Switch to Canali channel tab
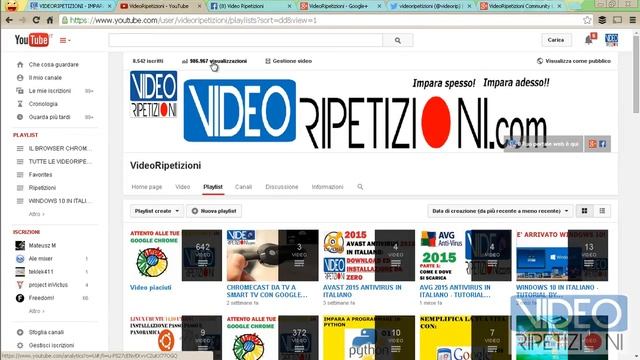This screenshot has height=360, width=640. tap(243, 187)
